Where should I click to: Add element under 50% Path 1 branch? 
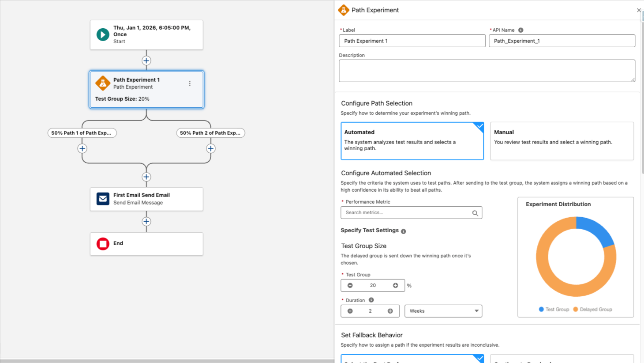pyautogui.click(x=82, y=149)
